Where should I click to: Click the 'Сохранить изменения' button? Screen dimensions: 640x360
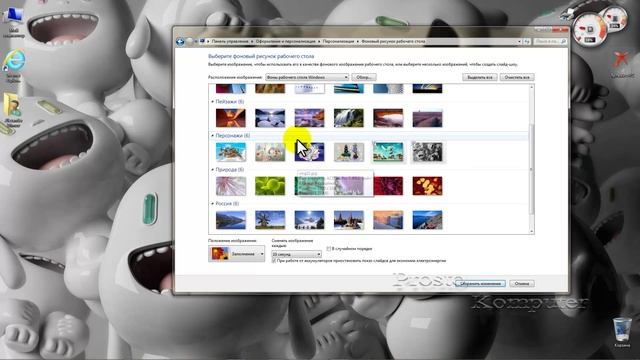coord(480,283)
